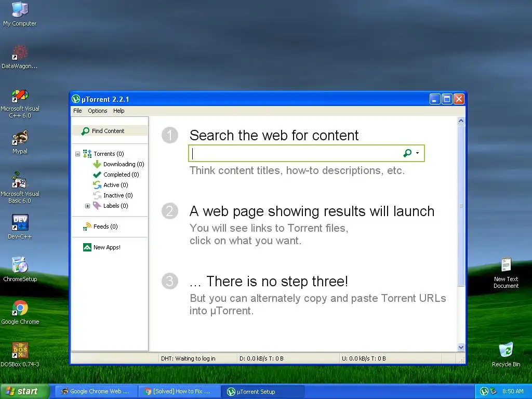Image resolution: width=532 pixels, height=399 pixels.
Task: Click the Active arrows icon
Action: (97, 185)
